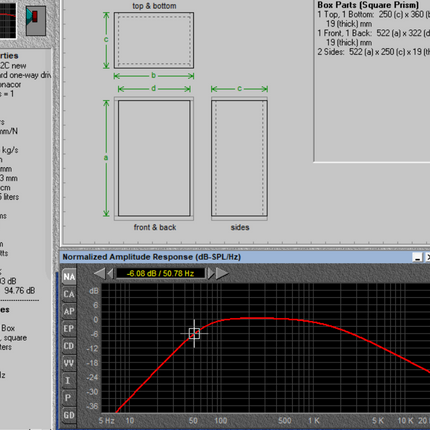The width and height of the screenshot is (430, 430).
Task: Click the 'sides' diagram label
Action: coord(240,227)
